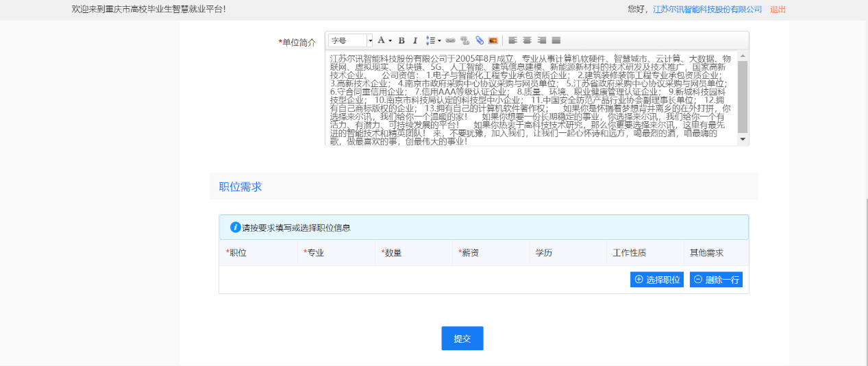Click the editor scrollbar down arrow
Image resolution: width=868 pixels, height=366 pixels.
[743, 139]
